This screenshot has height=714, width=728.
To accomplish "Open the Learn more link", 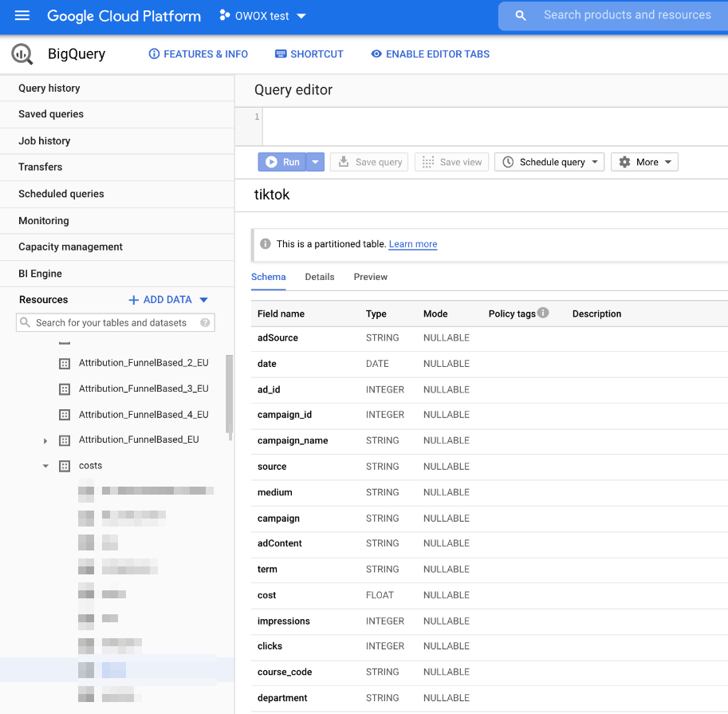I will tap(413, 244).
